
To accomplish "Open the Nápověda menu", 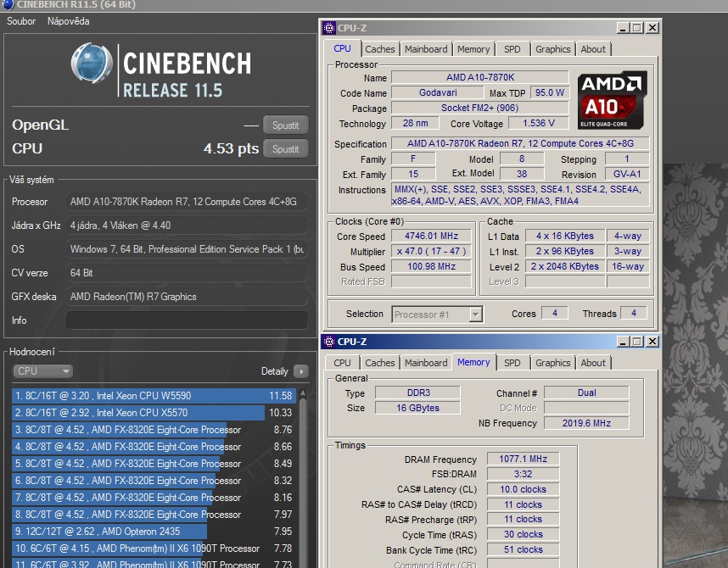I will click(x=68, y=21).
